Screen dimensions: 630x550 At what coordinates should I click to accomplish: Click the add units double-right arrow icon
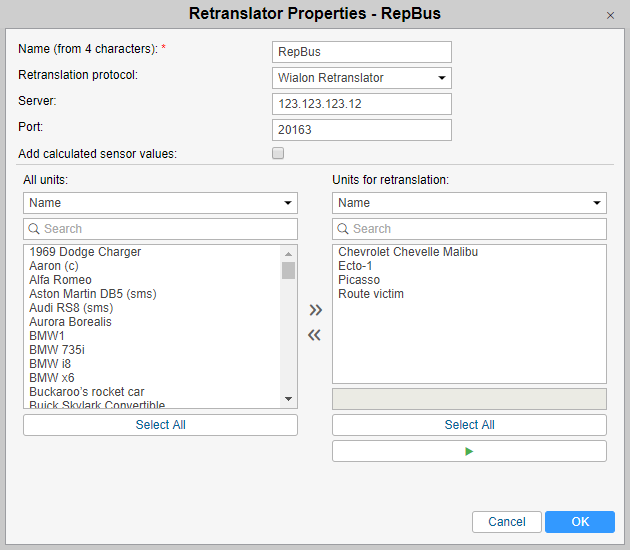point(315,310)
